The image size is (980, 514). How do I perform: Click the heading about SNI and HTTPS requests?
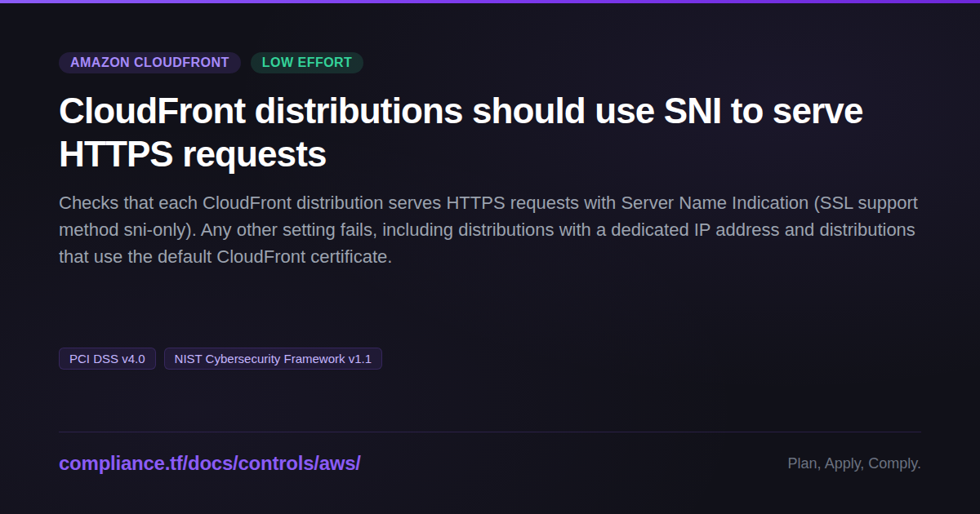461,132
